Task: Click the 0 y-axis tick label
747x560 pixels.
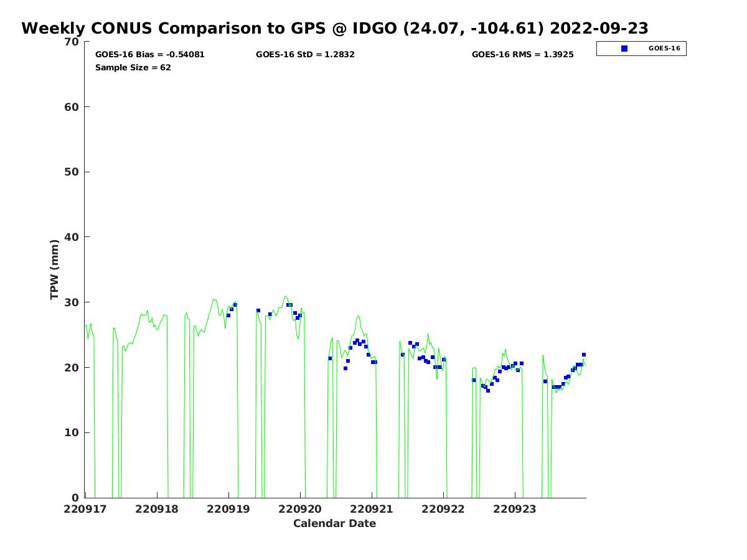Action: (x=76, y=498)
